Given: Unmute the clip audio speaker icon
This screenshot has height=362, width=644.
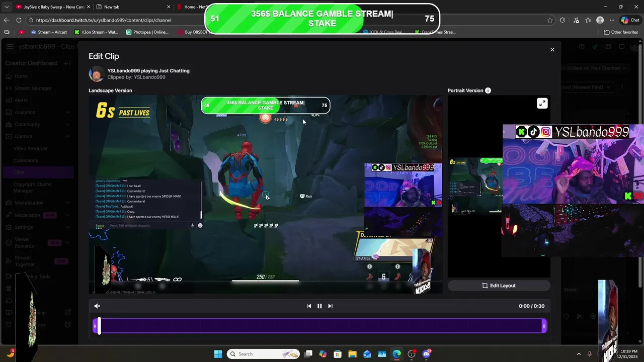Looking at the screenshot, I should click(97, 306).
